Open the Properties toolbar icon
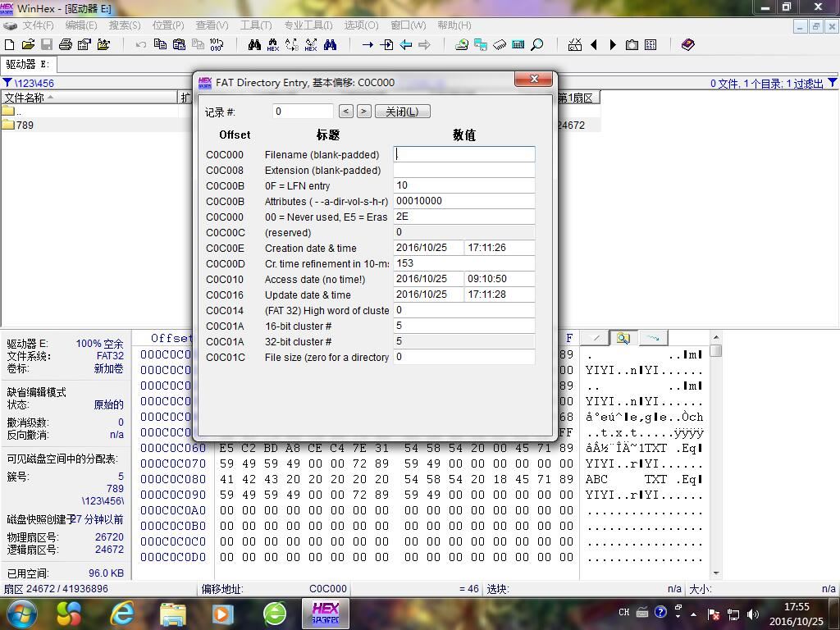The width and height of the screenshot is (840, 630). (x=84, y=45)
